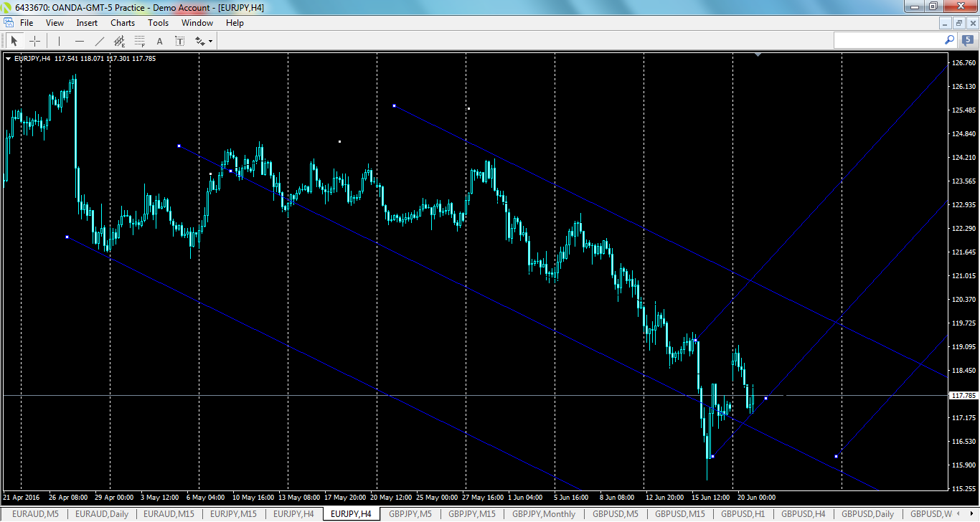The height and width of the screenshot is (522, 980).
Task: Select the vertical line drawing tool
Action: pyautogui.click(x=59, y=40)
